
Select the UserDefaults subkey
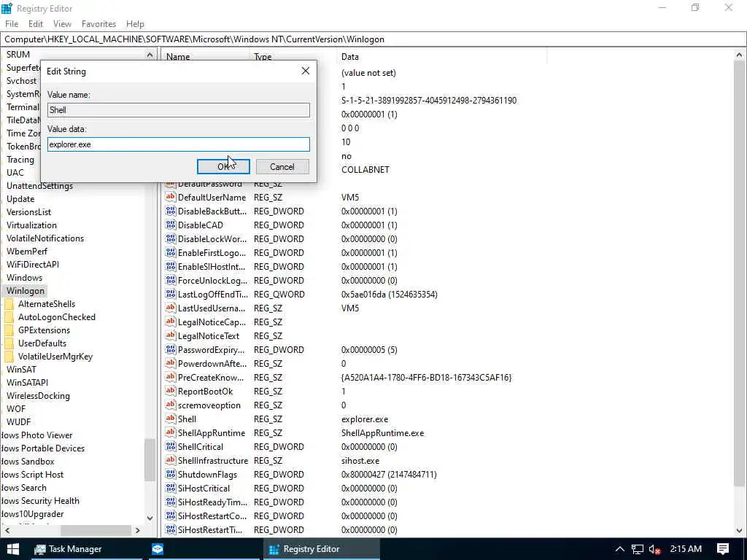tap(42, 343)
